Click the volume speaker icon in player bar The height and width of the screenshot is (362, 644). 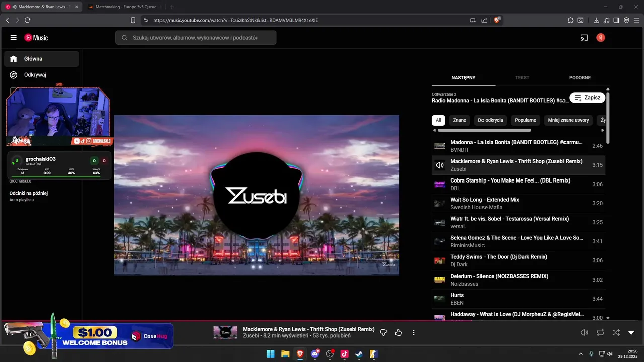click(584, 332)
